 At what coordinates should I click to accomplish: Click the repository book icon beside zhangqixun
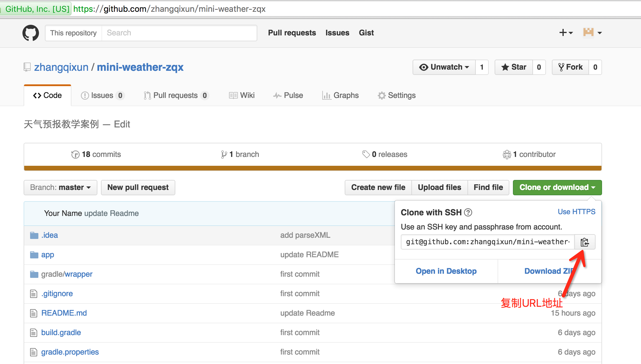pos(27,67)
